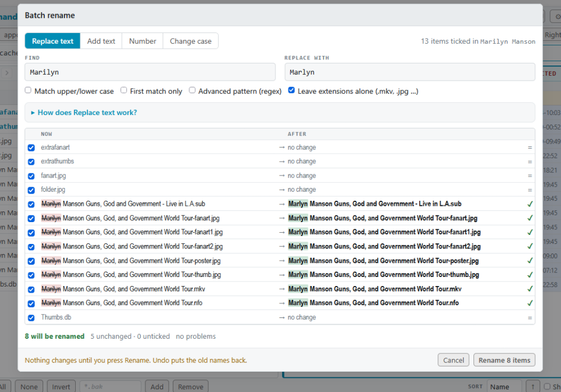Click the green checkmark on the World Tour.mkv row
561x392 pixels.
530,289
